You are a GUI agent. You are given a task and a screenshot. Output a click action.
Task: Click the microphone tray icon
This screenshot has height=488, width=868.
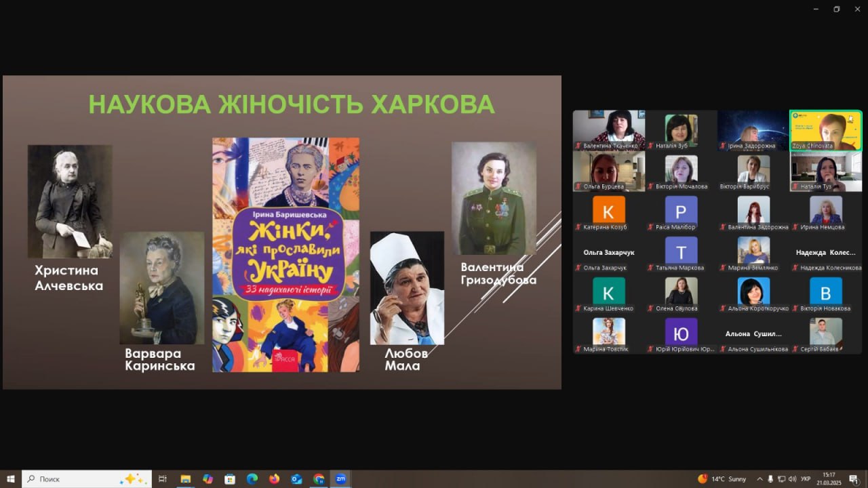[770, 479]
